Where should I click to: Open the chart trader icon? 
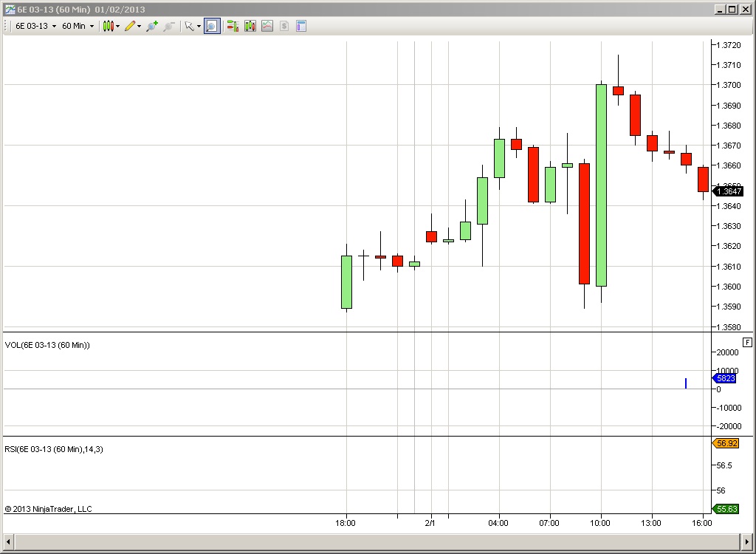pos(233,26)
